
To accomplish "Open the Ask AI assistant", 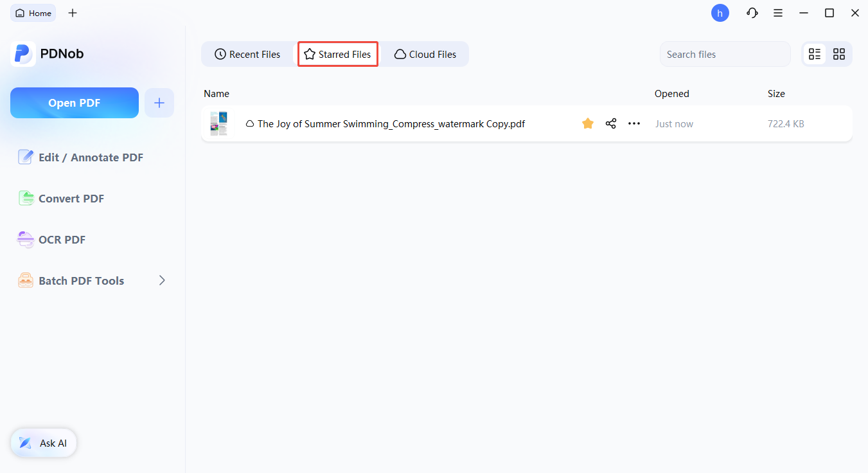I will pos(43,443).
